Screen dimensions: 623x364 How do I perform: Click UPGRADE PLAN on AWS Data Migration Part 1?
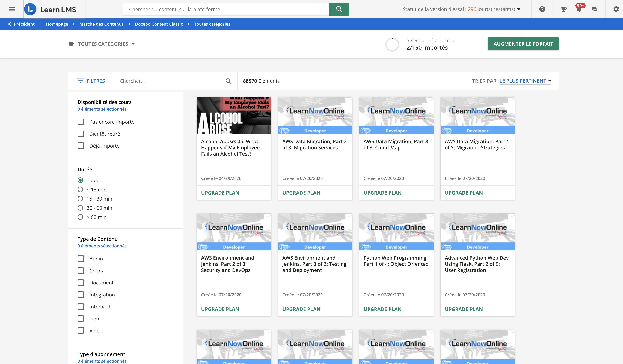tap(464, 193)
